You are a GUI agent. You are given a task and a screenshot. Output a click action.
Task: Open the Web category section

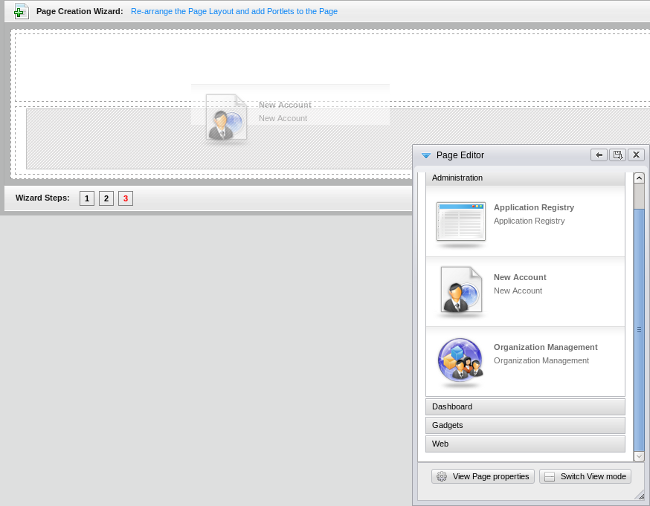point(525,444)
